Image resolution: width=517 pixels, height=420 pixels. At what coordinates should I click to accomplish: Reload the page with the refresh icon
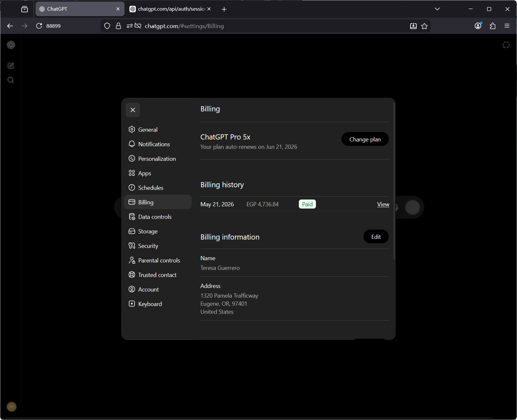pos(39,26)
